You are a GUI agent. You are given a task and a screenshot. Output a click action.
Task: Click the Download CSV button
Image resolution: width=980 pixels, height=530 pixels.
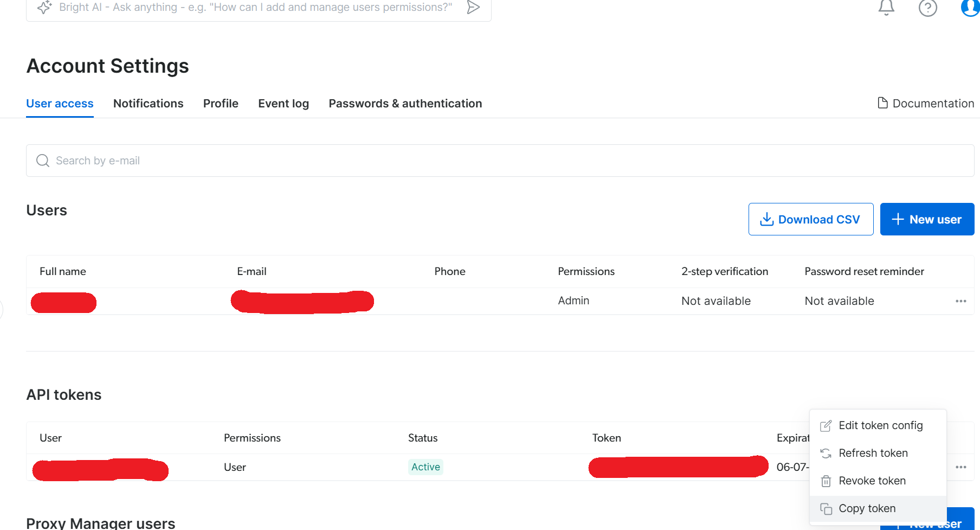point(810,219)
